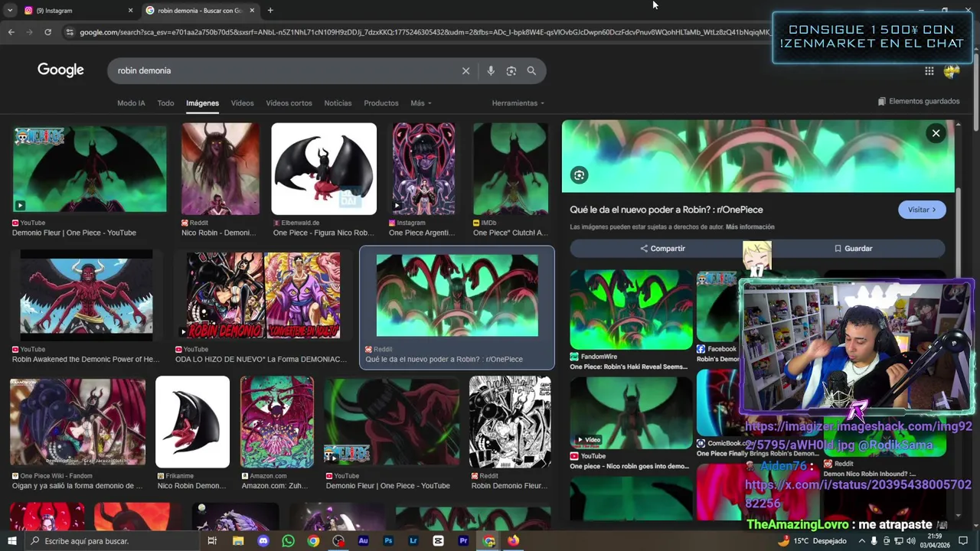This screenshot has height=551, width=980.
Task: Open the Amazon.com Zuh... thumbnail
Action: 277,422
